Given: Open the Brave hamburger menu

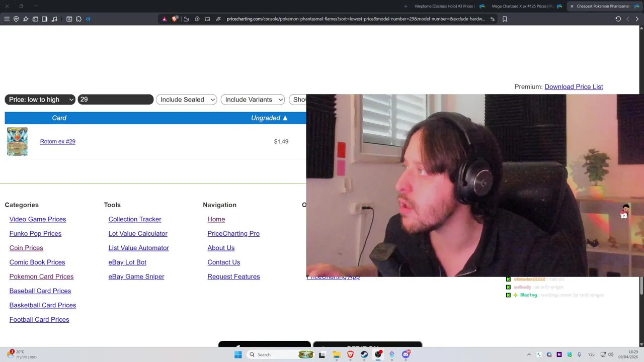Looking at the screenshot, I should pos(7,19).
